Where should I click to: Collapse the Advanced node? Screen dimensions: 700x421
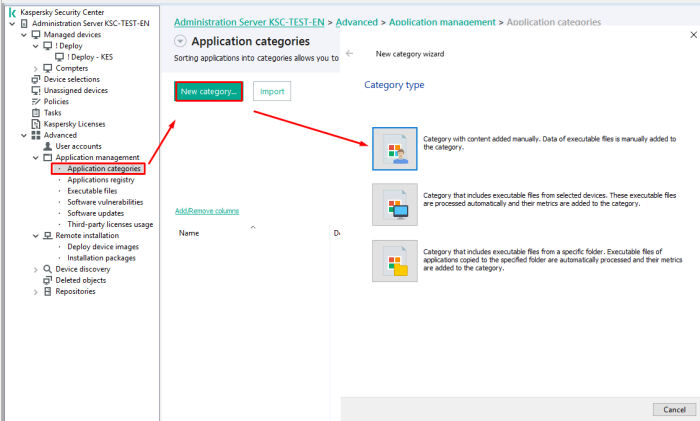coord(24,135)
